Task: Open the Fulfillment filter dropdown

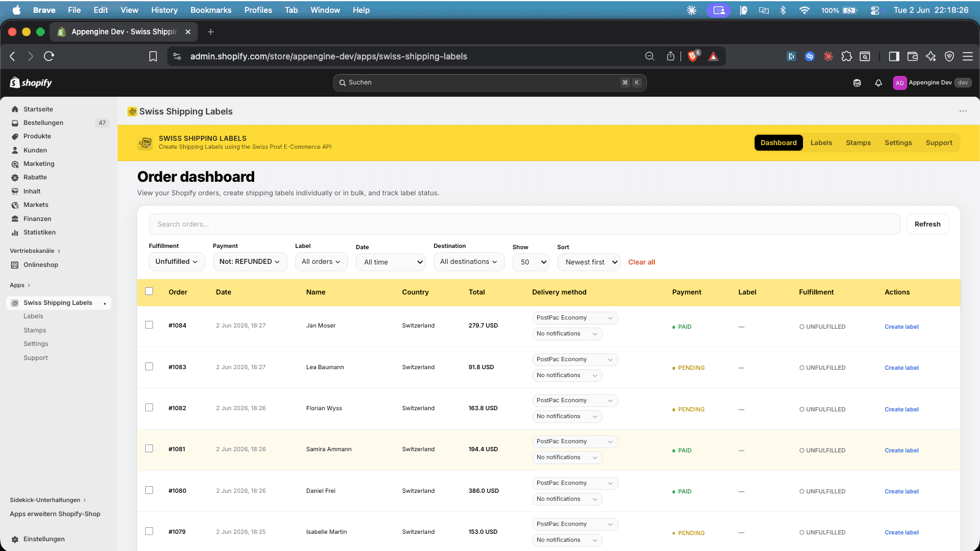Action: coord(177,261)
